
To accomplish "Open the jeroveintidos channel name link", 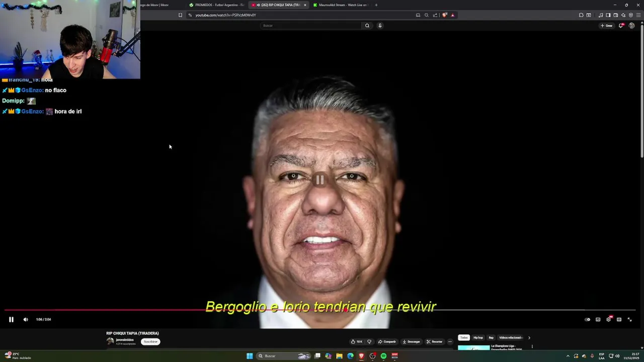I will tap(125, 340).
